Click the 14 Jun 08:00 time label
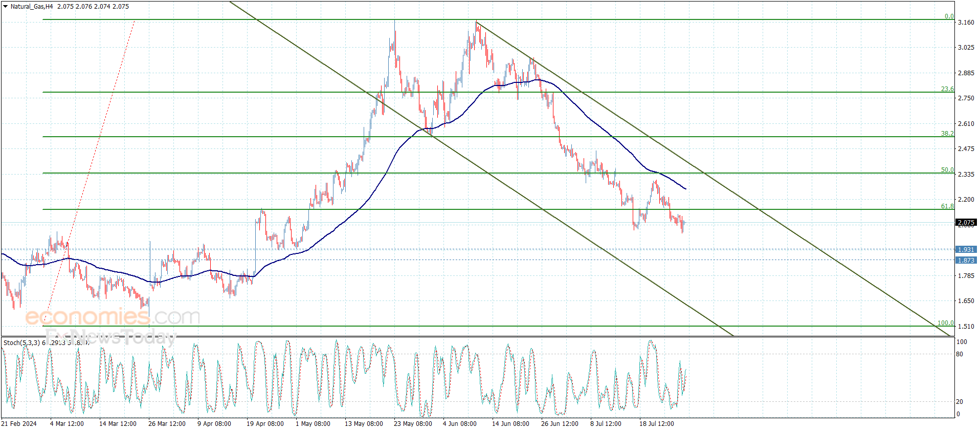Screen dimensions: 980x430 [x=510, y=424]
